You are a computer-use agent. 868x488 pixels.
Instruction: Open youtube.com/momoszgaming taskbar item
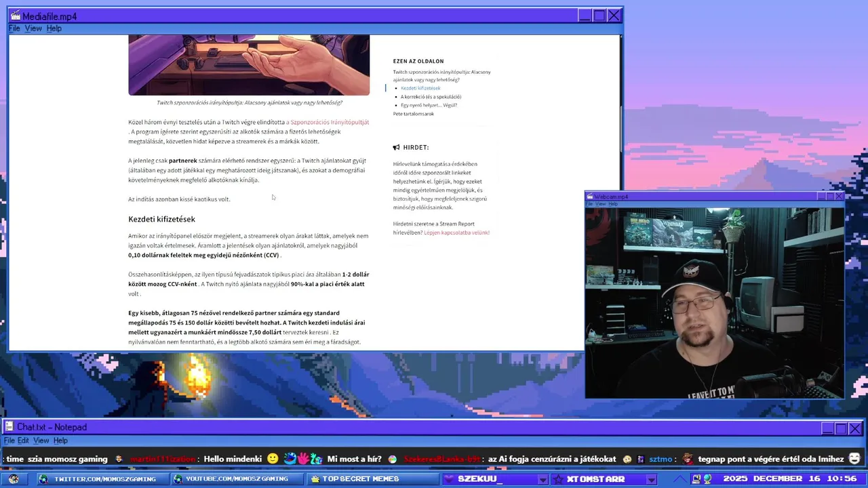tap(236, 479)
